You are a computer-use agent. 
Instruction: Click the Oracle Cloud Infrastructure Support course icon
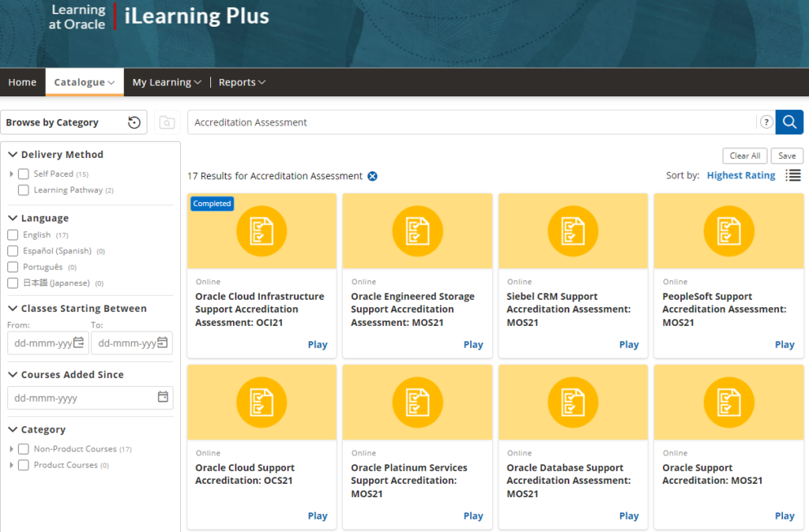pos(262,231)
